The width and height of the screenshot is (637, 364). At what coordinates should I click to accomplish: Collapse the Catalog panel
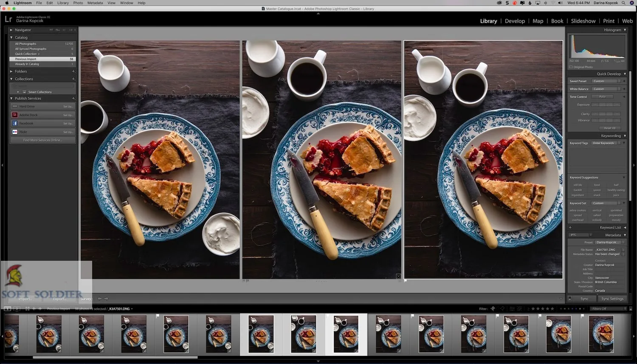coord(11,37)
